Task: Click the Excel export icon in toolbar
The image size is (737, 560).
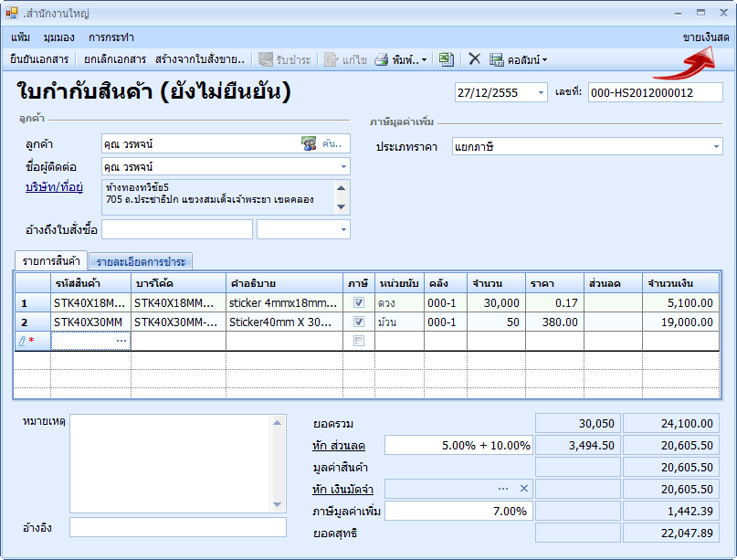Action: (446, 59)
